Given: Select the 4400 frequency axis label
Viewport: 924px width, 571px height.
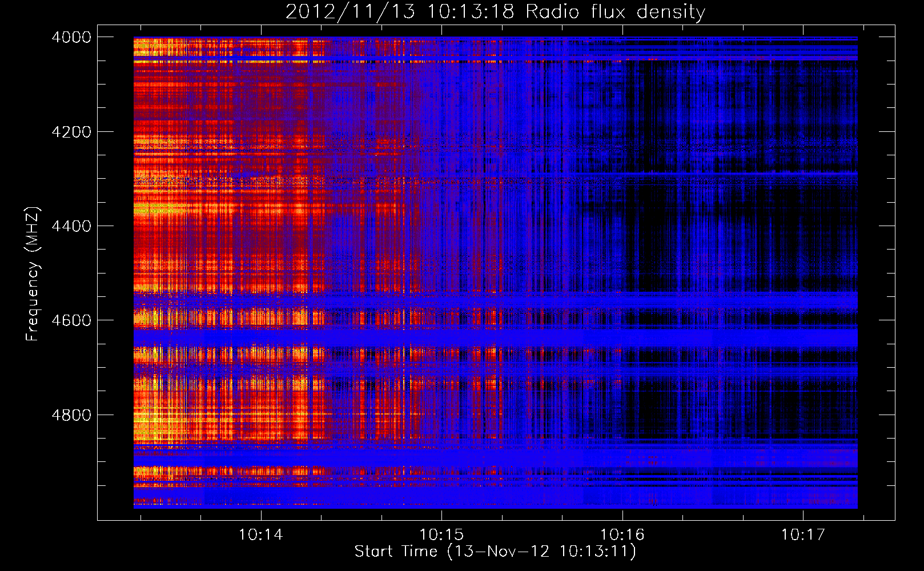Looking at the screenshot, I should (x=71, y=226).
